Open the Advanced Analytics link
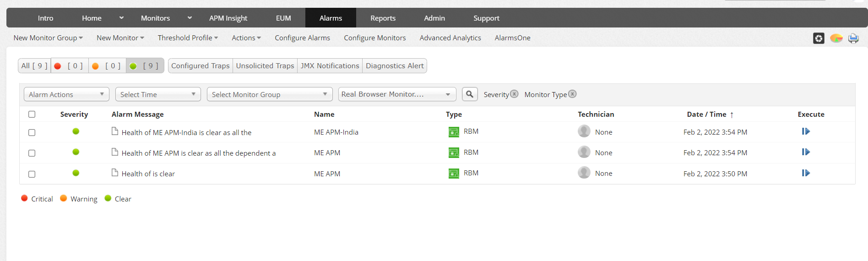 point(450,38)
